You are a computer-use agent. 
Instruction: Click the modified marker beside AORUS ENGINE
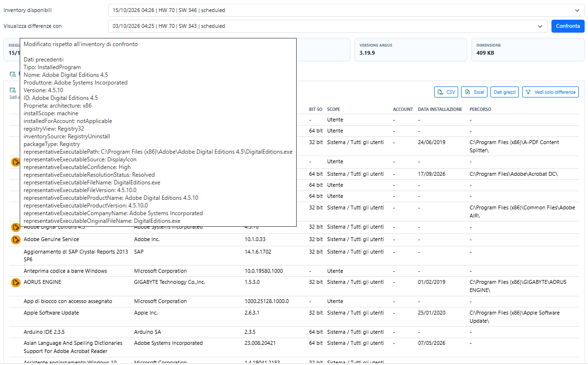(15, 282)
